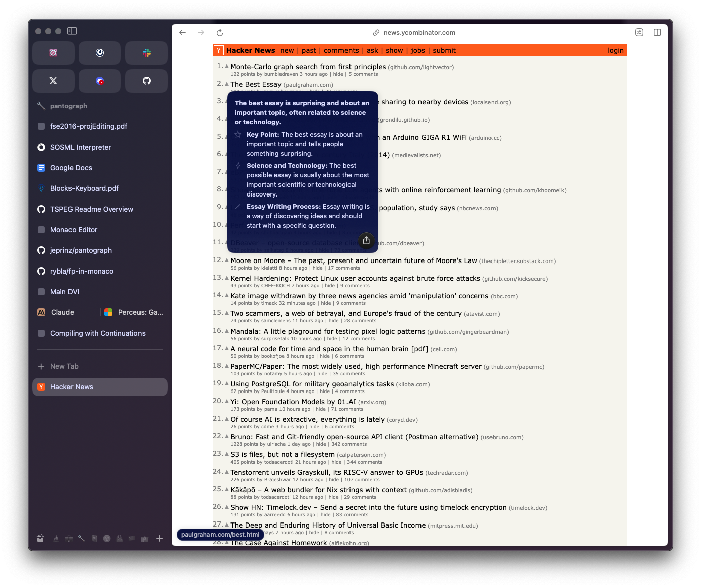
Task: Open the Blocks-Keyboard.pdf tab
Action: [100, 188]
